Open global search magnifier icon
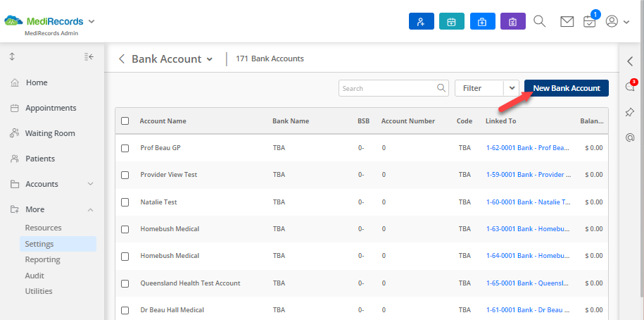 coord(539,21)
